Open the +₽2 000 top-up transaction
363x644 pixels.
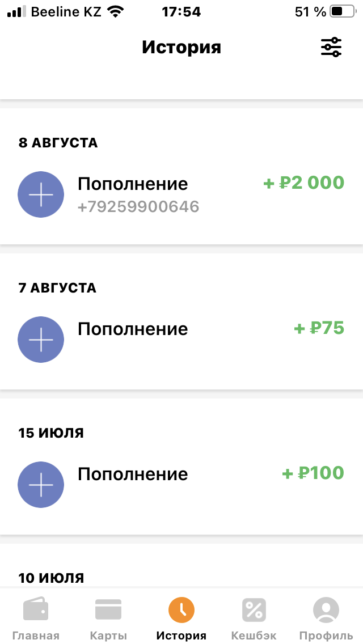(304, 183)
